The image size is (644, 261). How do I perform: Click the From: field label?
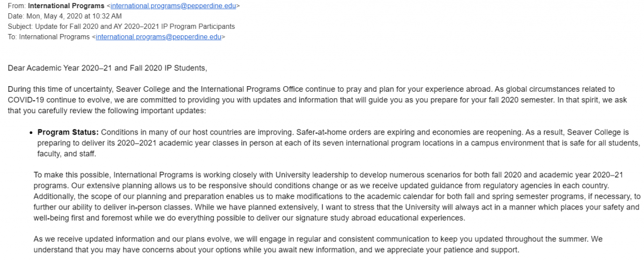[18, 6]
